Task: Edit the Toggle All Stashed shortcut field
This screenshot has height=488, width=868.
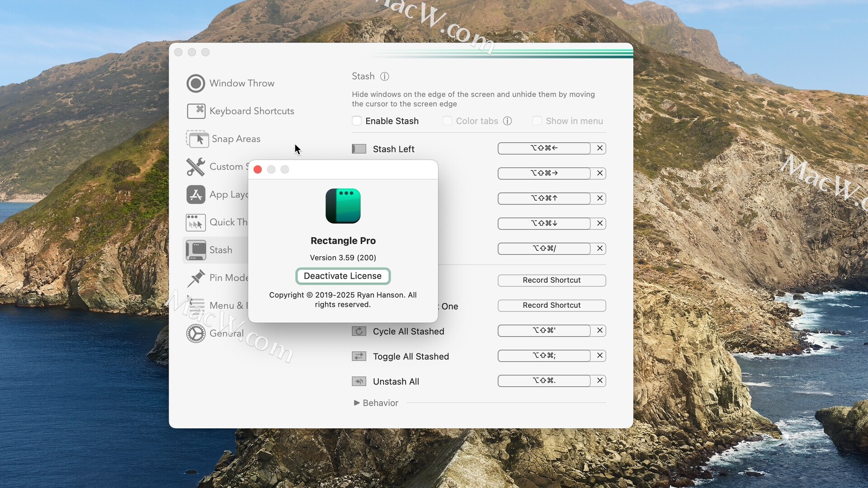Action: (x=544, y=356)
